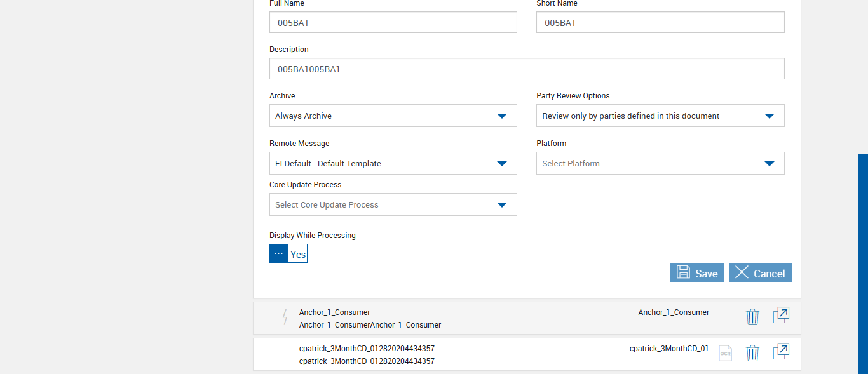Open the Archive dropdown

(x=393, y=116)
